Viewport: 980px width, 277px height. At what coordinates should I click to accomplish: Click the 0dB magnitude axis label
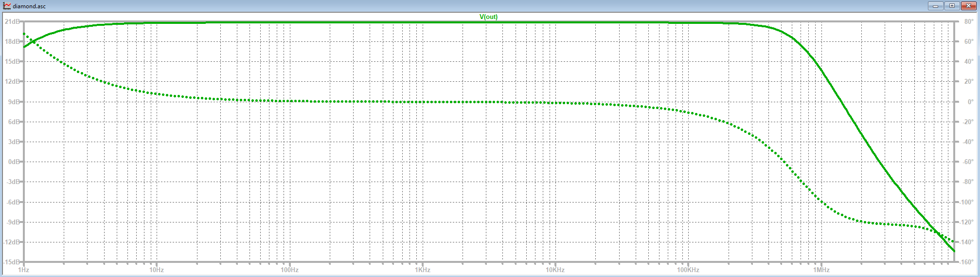tap(14, 162)
